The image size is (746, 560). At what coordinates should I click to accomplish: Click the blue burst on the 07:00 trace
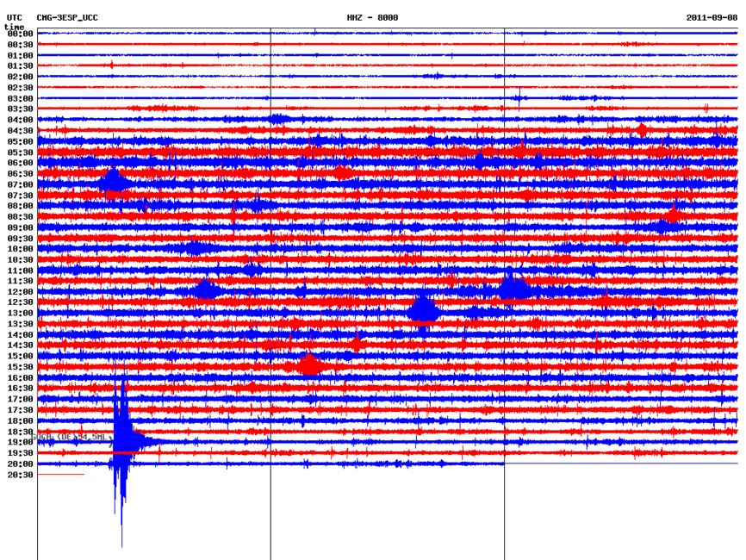(113, 182)
